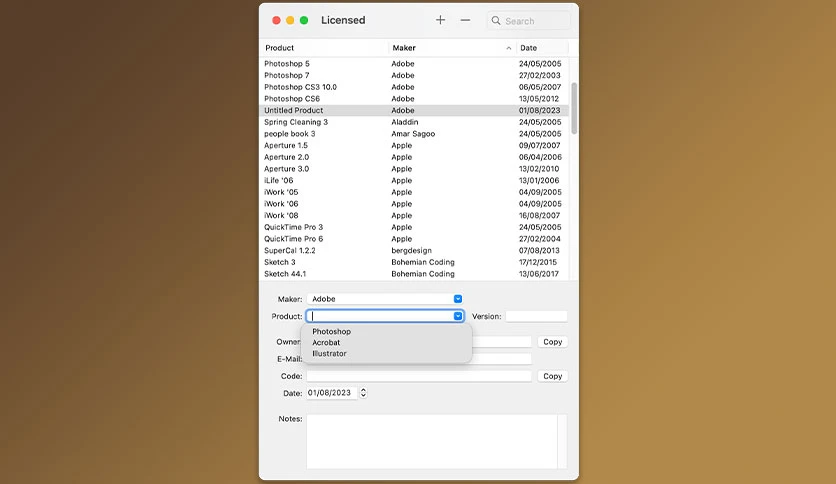Select the iLife '06 row
Image resolution: width=836 pixels, height=484 pixels.
[x=414, y=181]
